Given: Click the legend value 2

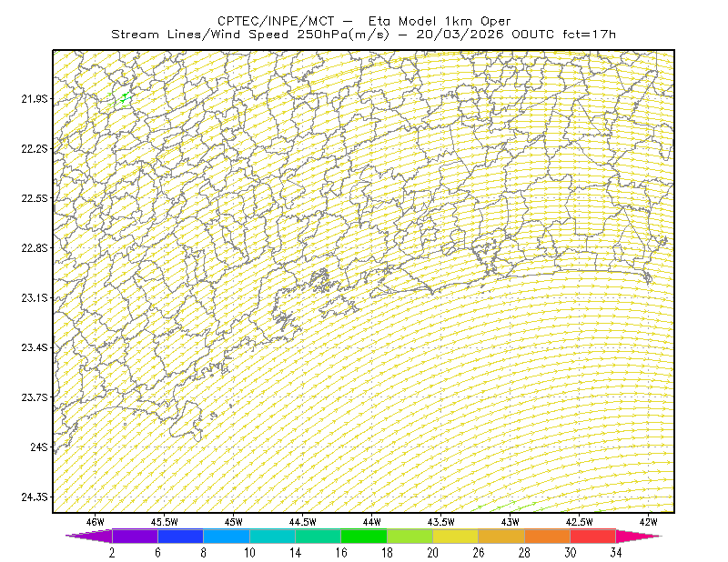Looking at the screenshot, I should [x=112, y=553].
